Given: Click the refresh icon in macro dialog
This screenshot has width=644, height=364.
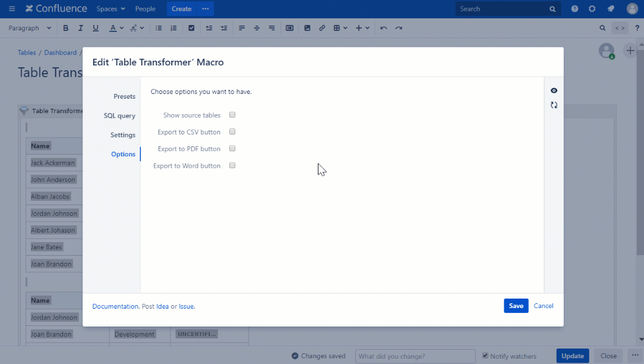Looking at the screenshot, I should (x=554, y=105).
